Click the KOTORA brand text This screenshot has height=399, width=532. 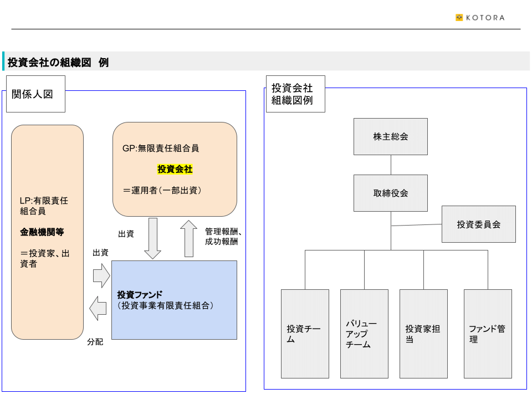click(485, 18)
